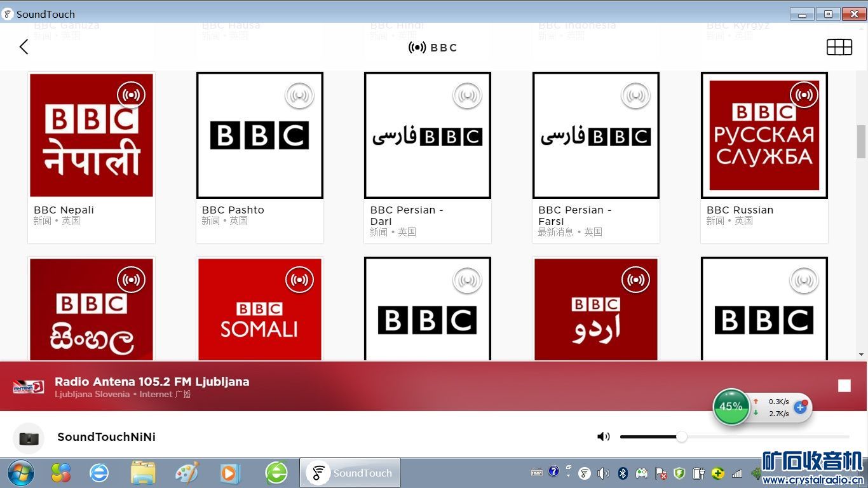This screenshot has height=488, width=868.
Task: Open the game controller tray icon
Action: 642,473
